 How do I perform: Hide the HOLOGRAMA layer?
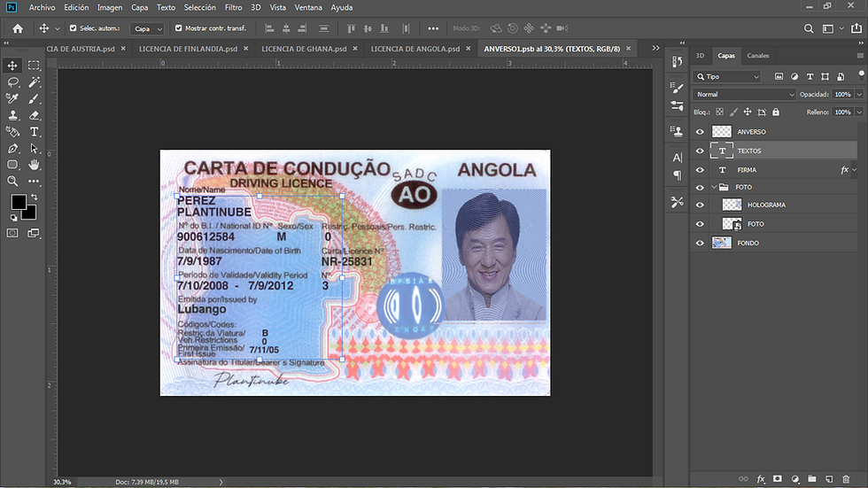point(700,205)
